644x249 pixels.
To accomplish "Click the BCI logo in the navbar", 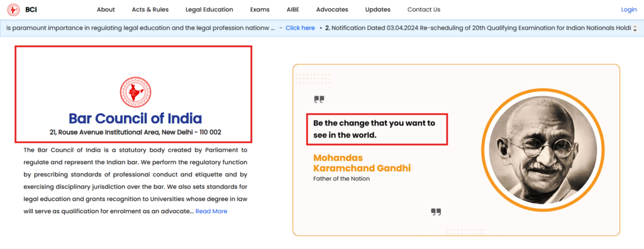I will pos(14,9).
